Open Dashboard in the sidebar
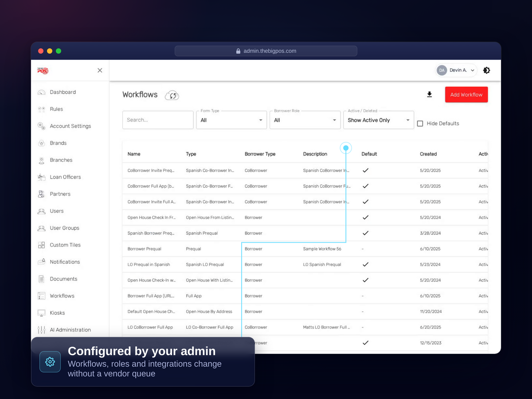Image resolution: width=532 pixels, height=399 pixels. (x=63, y=92)
